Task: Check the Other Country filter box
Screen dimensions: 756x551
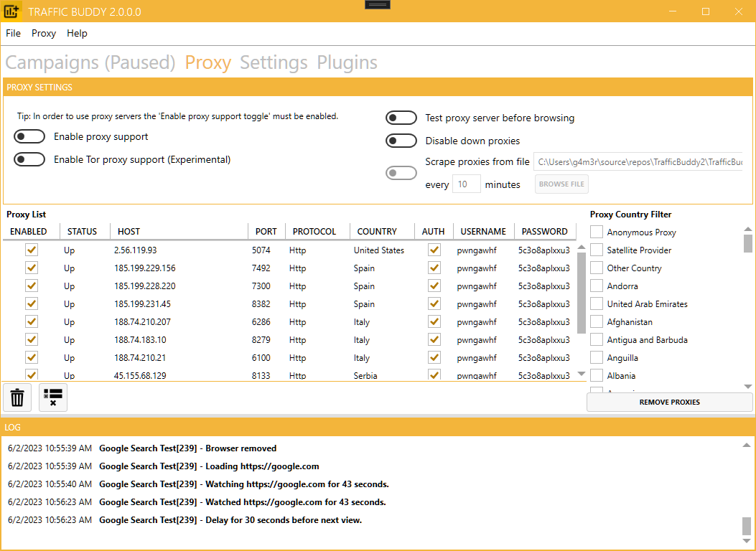Action: coord(597,268)
